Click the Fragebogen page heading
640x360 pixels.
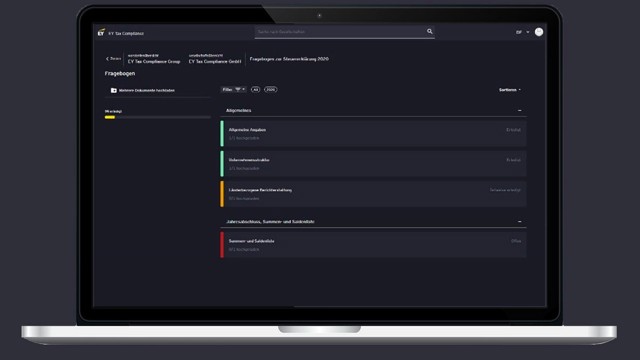tap(120, 73)
